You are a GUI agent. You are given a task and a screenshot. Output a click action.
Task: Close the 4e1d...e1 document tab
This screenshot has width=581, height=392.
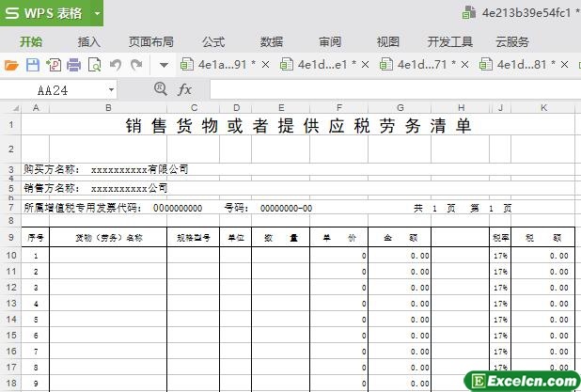pos(365,65)
